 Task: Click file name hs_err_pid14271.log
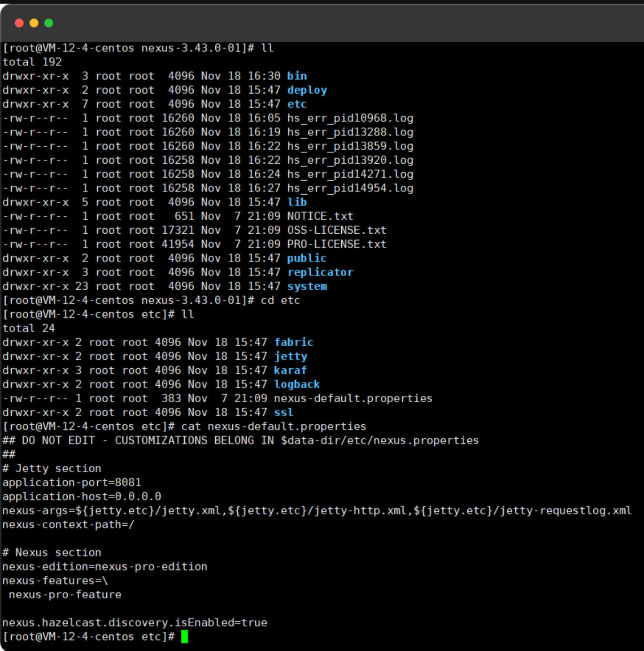point(350,175)
